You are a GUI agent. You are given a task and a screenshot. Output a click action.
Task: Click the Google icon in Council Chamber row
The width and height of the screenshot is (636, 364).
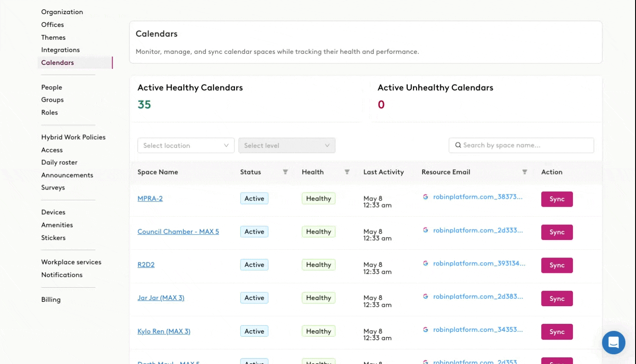(x=425, y=230)
